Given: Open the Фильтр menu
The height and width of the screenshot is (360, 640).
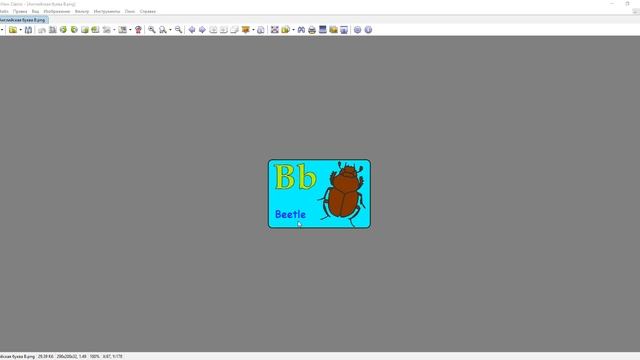Looking at the screenshot, I should [82, 11].
